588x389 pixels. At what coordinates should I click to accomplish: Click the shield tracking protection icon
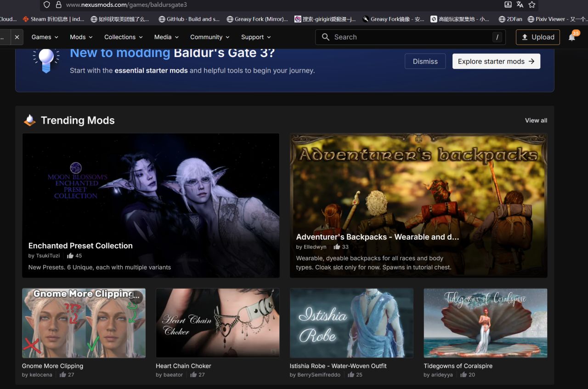[x=47, y=5]
